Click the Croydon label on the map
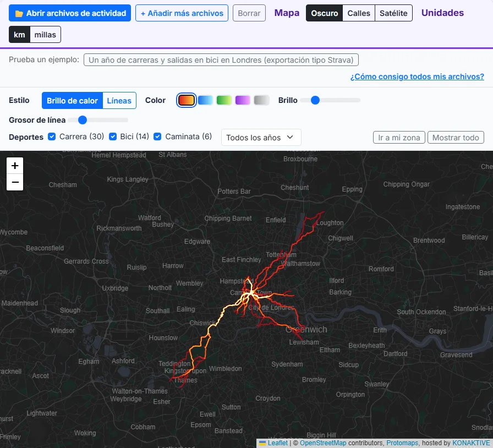The width and height of the screenshot is (493, 448). tap(267, 398)
